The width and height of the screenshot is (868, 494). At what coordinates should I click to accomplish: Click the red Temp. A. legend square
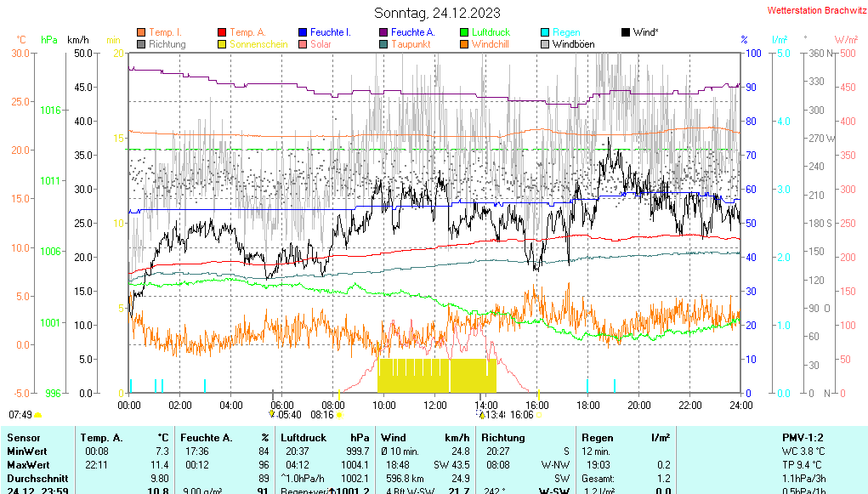coord(222,32)
